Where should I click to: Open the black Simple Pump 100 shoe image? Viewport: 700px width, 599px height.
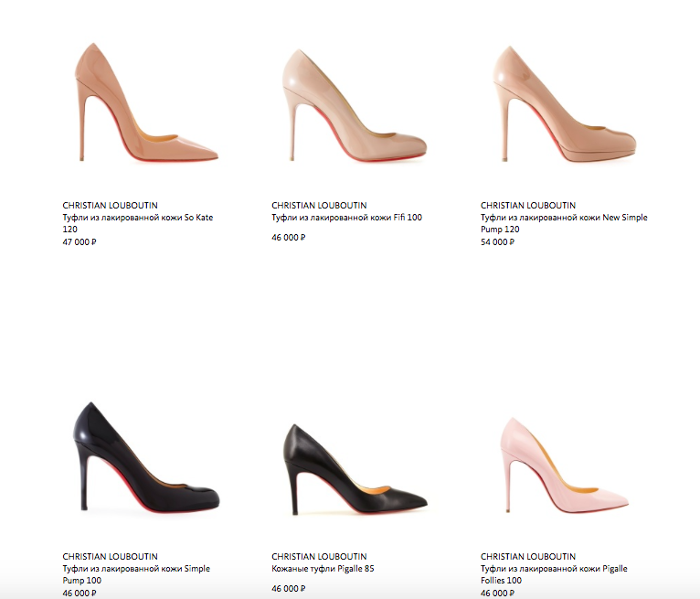pyautogui.click(x=146, y=457)
